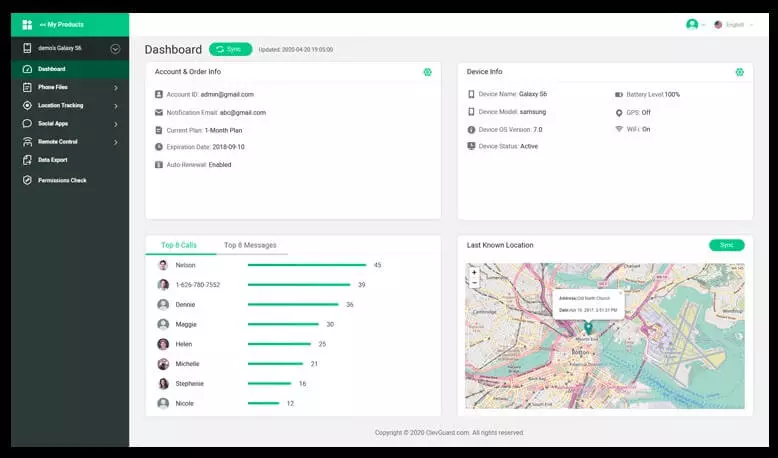Click the green map location pin

tap(588, 327)
